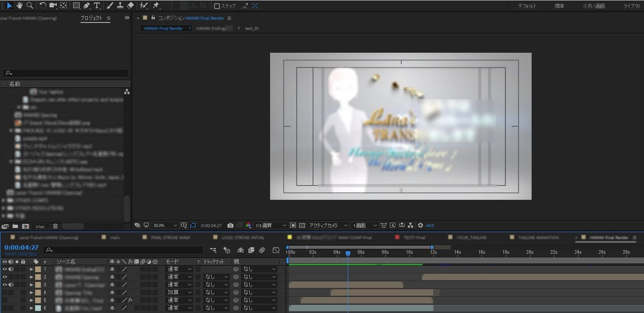Delete selected project item with trash icon

point(55,226)
